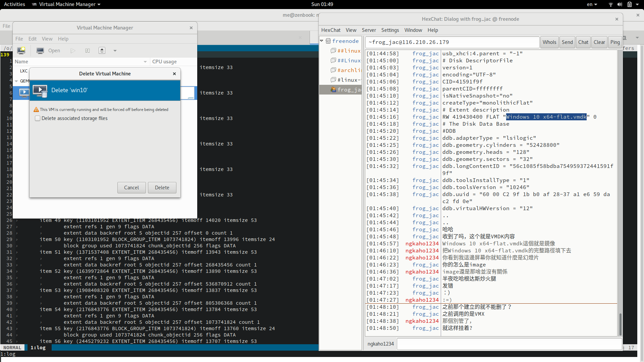Click the 1:log buffer tab in vim
This screenshot has width=644, height=362.
pyautogui.click(x=38, y=348)
